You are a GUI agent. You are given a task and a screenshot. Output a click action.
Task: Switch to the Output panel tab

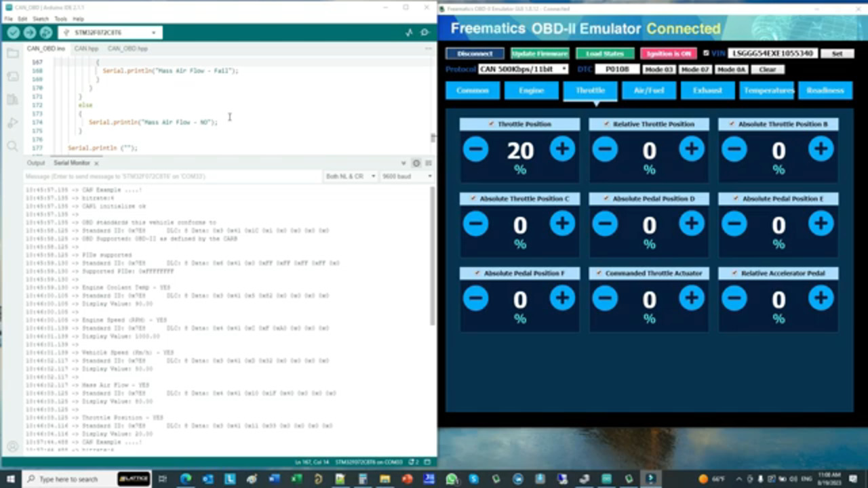pos(36,163)
